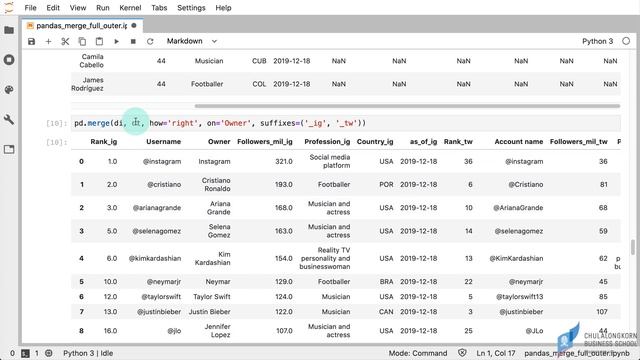The width and height of the screenshot is (640, 360).
Task: Click the @arianagrande username cell
Action: pyautogui.click(x=157, y=208)
